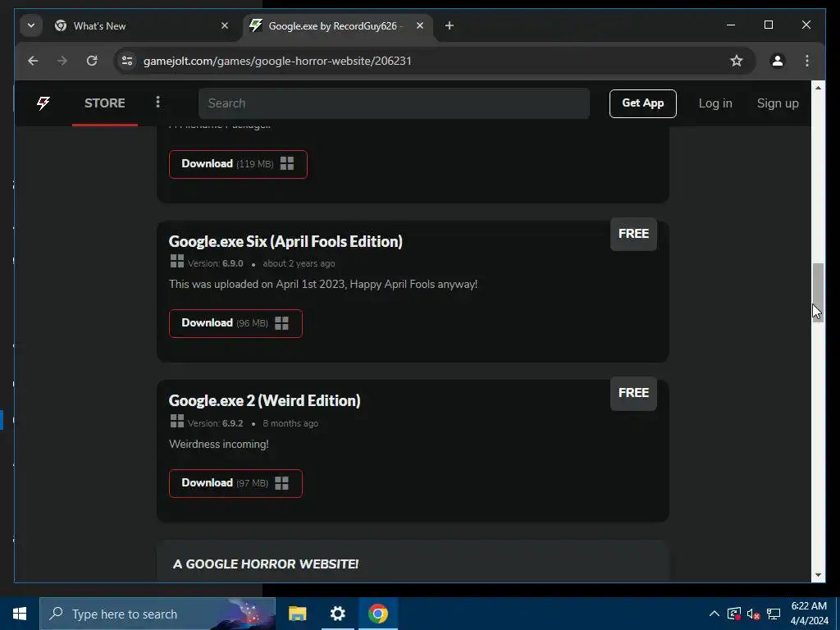Select the Google.exe 2 (Weird Edition) title

pyautogui.click(x=265, y=400)
